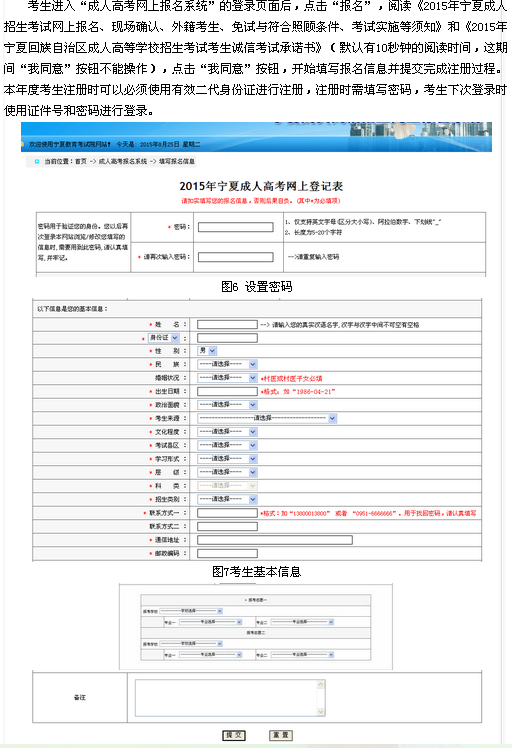Click the title 2015年宁夏成人高考网上登记表
This screenshot has width=512, height=748.
coord(261,186)
